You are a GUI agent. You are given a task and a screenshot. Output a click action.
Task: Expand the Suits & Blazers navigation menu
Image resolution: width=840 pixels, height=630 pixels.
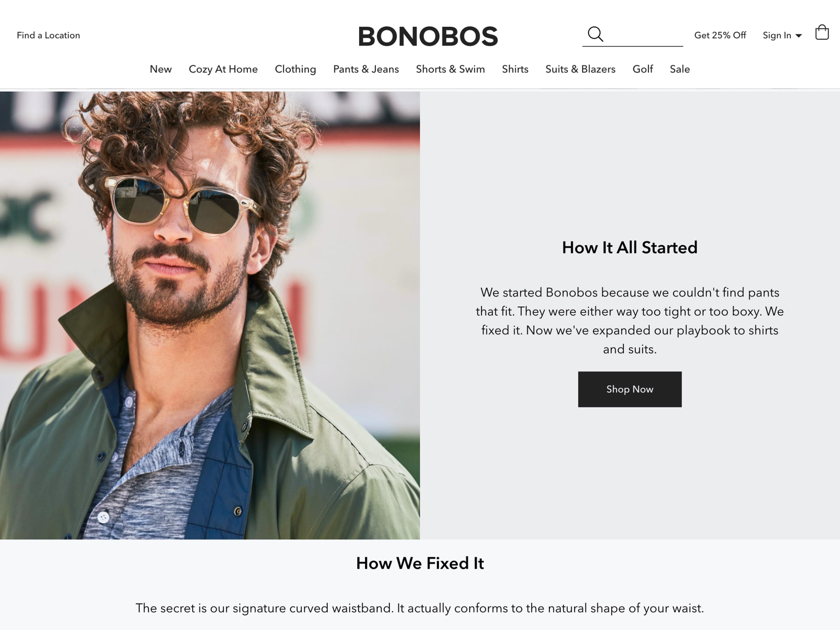tap(580, 69)
